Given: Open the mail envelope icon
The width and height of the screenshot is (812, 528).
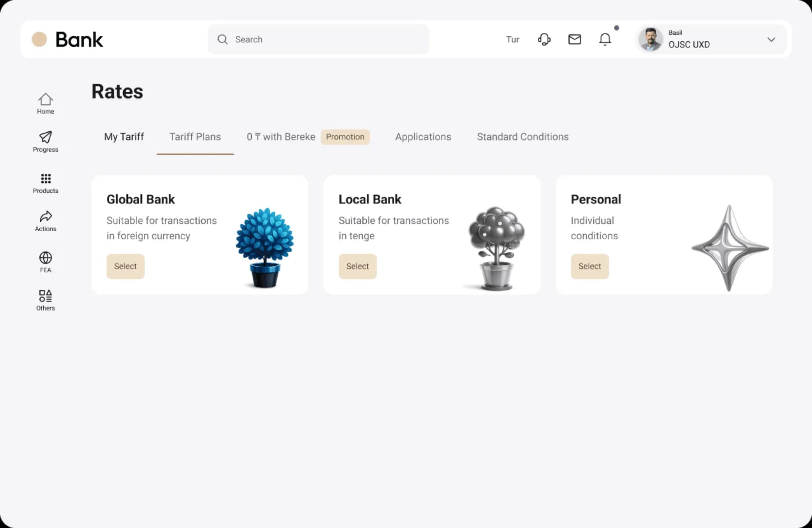Looking at the screenshot, I should click(x=574, y=39).
